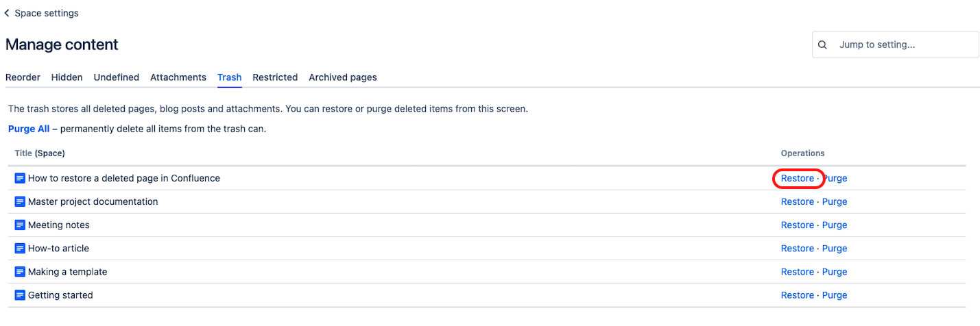Click page icon for How-to article
This screenshot has width=980, height=326.
coord(20,249)
